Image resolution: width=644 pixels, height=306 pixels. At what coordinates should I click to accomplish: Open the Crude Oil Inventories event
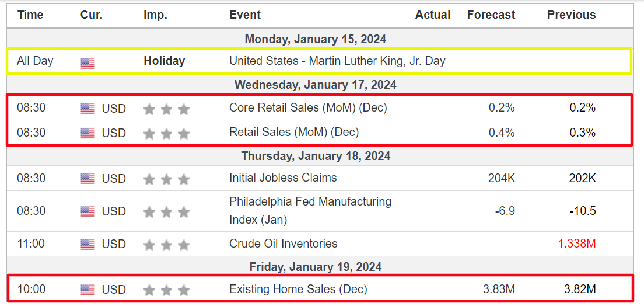tap(283, 244)
